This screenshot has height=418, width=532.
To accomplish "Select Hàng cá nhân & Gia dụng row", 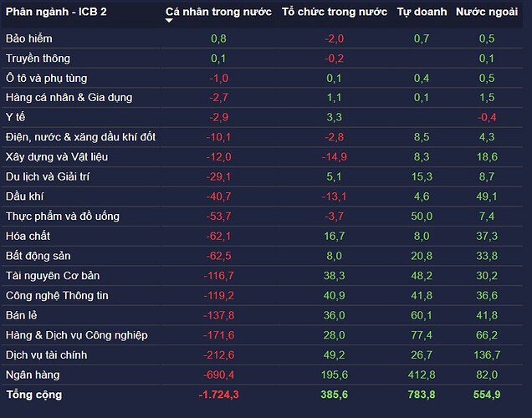I will (69, 98).
